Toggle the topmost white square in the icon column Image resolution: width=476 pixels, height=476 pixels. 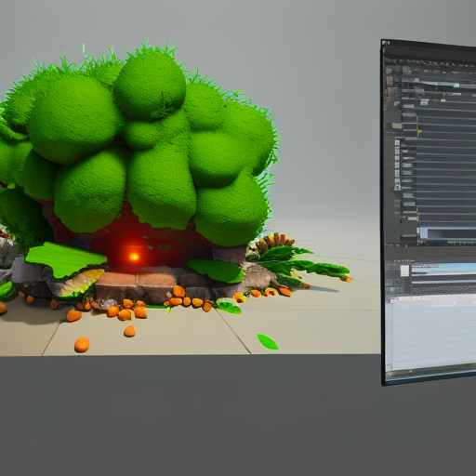[x=397, y=142]
